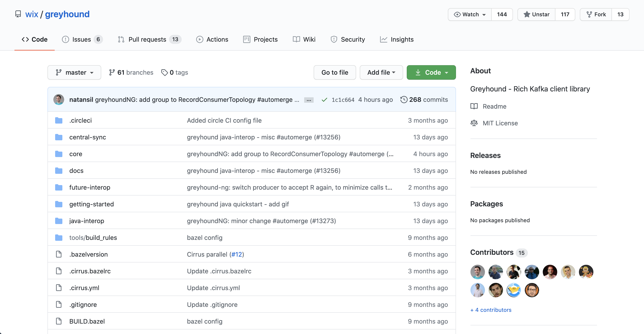The image size is (644, 334).
Task: Expand the commit message ellipsis button
Action: tap(308, 100)
